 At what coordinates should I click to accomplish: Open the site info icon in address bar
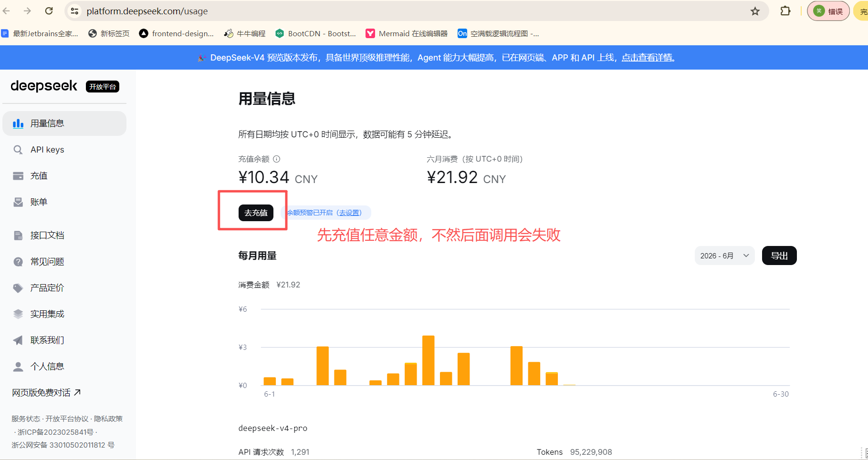(x=74, y=11)
